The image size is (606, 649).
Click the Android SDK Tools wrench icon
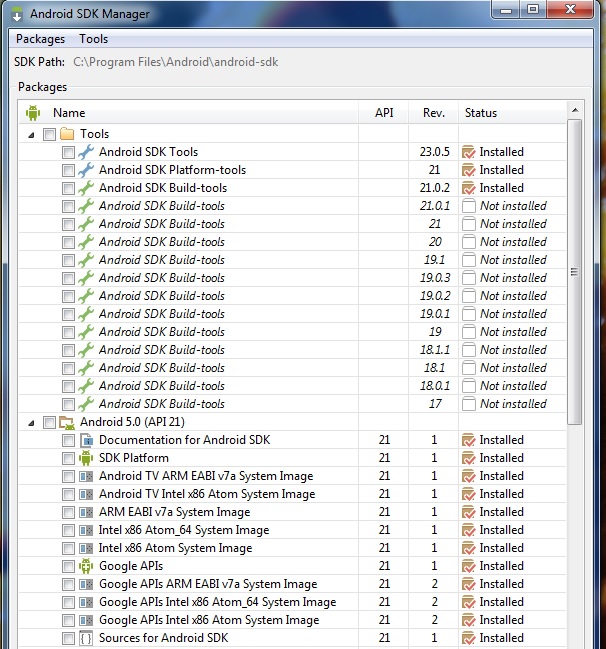tap(85, 152)
